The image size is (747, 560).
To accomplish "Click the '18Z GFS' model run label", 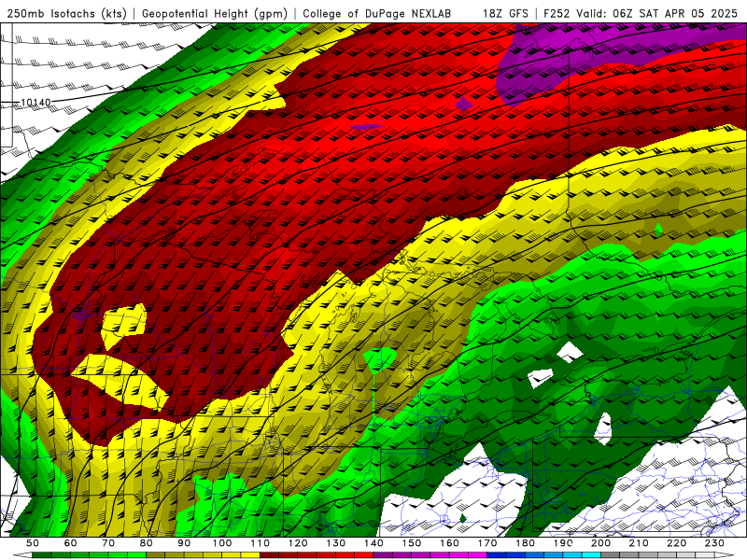I will [505, 13].
